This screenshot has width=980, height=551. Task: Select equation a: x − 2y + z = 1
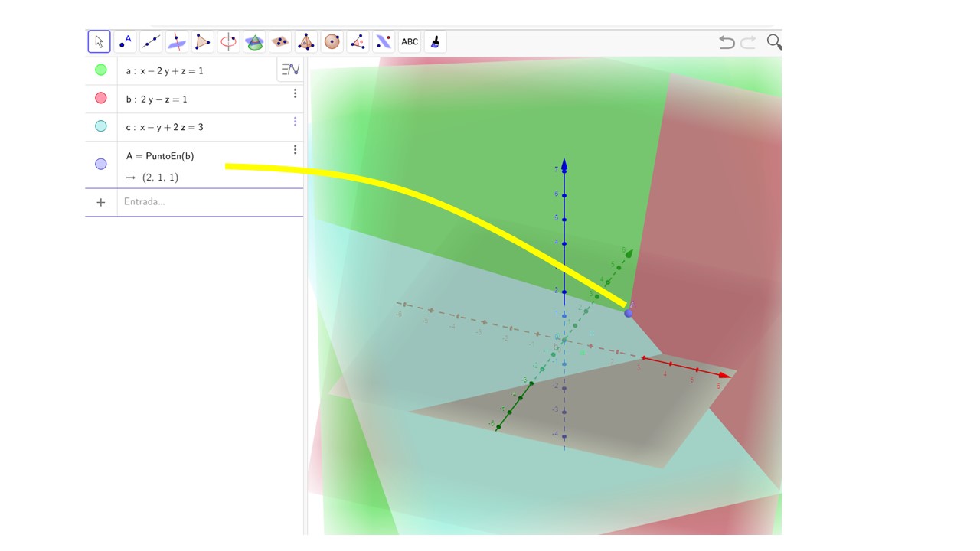pos(165,70)
